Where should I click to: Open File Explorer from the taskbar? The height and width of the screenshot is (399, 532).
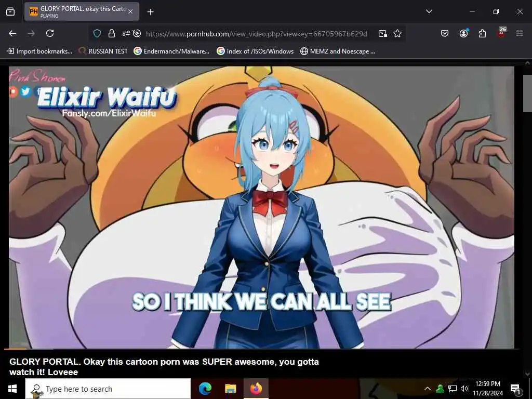230,389
